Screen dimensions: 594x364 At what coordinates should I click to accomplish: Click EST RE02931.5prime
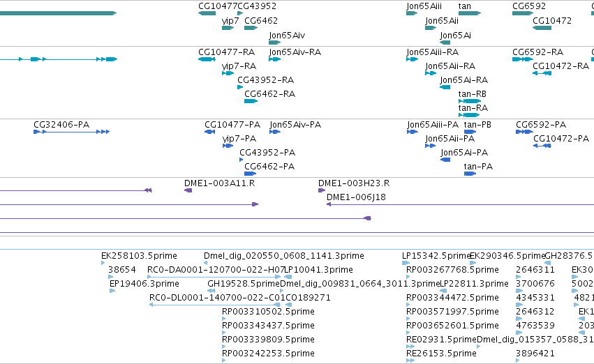tap(441, 340)
